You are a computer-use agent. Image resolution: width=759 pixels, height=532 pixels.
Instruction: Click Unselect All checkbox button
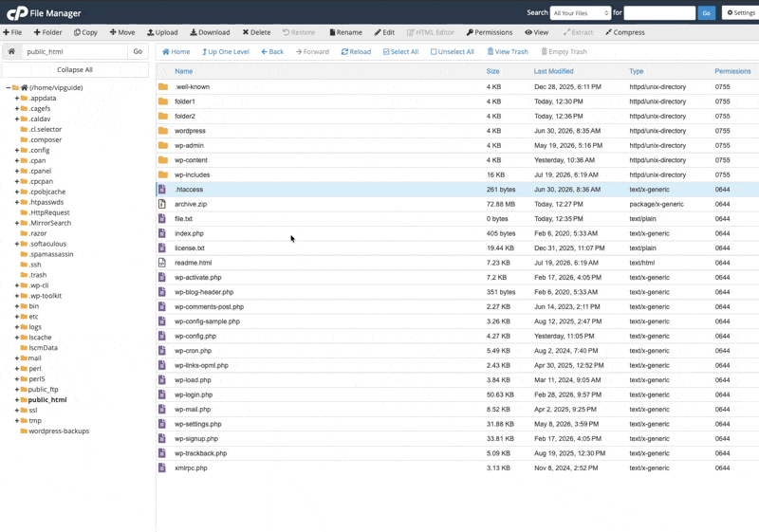coord(453,52)
